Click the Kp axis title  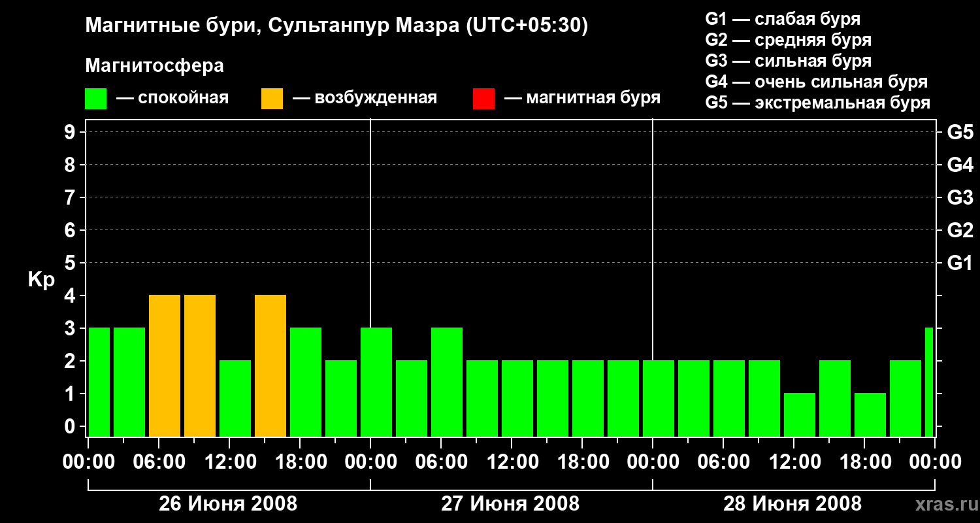(41, 279)
